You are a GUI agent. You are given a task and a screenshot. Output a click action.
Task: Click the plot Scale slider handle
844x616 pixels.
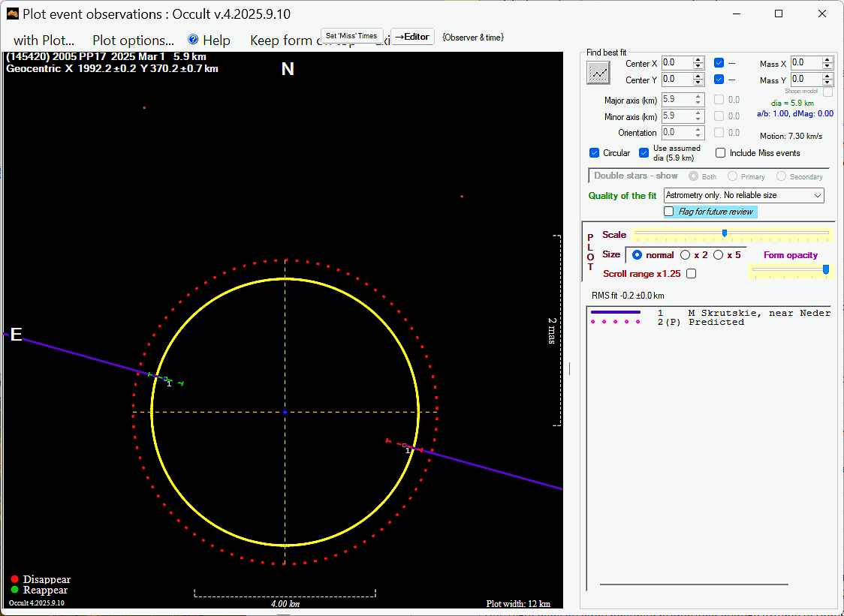(724, 233)
